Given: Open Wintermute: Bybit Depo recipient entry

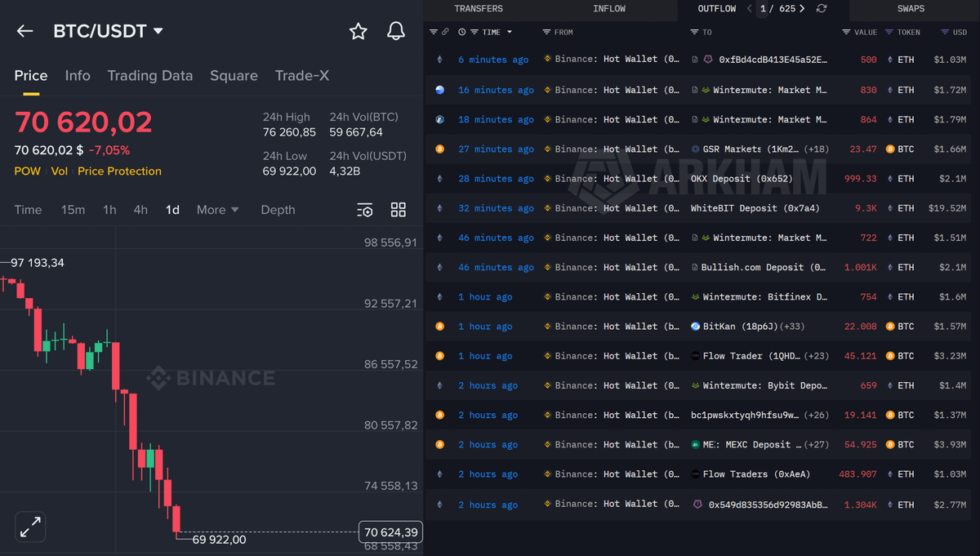Looking at the screenshot, I should 765,385.
